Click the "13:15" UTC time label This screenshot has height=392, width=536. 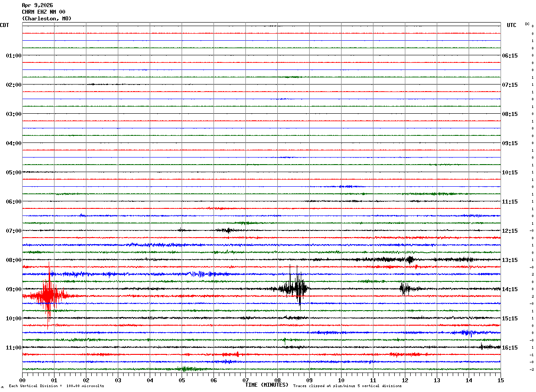510,260
